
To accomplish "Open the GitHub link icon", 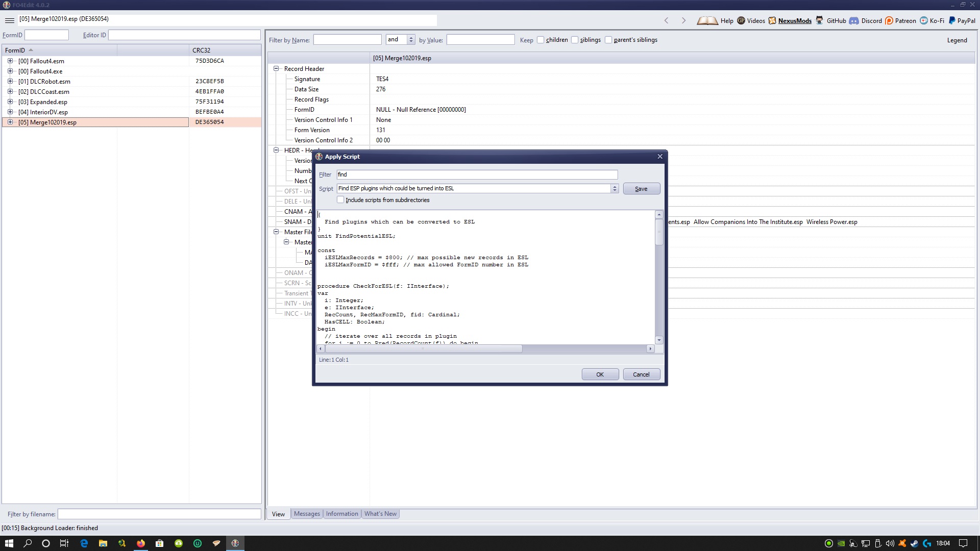I will 819,20.
